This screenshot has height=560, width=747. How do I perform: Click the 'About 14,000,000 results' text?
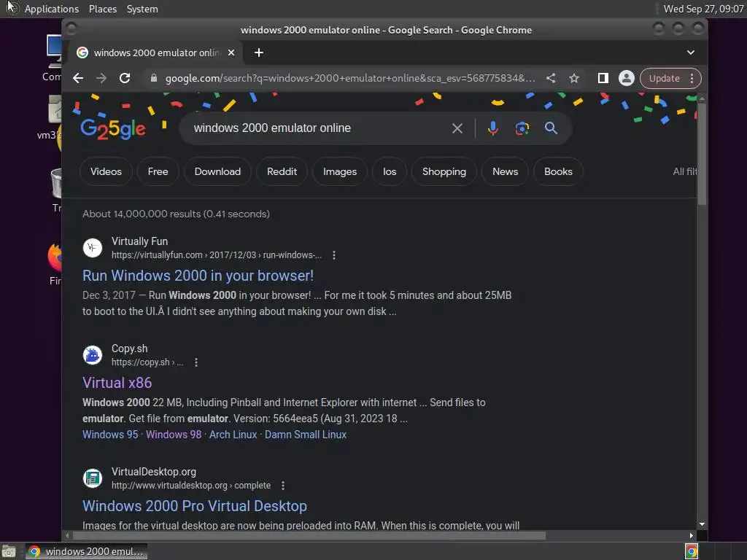177,214
